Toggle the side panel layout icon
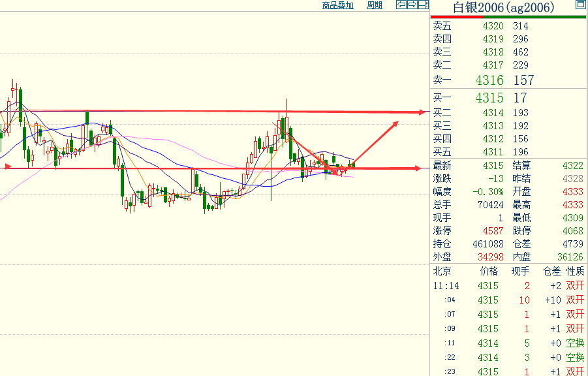 click(x=423, y=5)
